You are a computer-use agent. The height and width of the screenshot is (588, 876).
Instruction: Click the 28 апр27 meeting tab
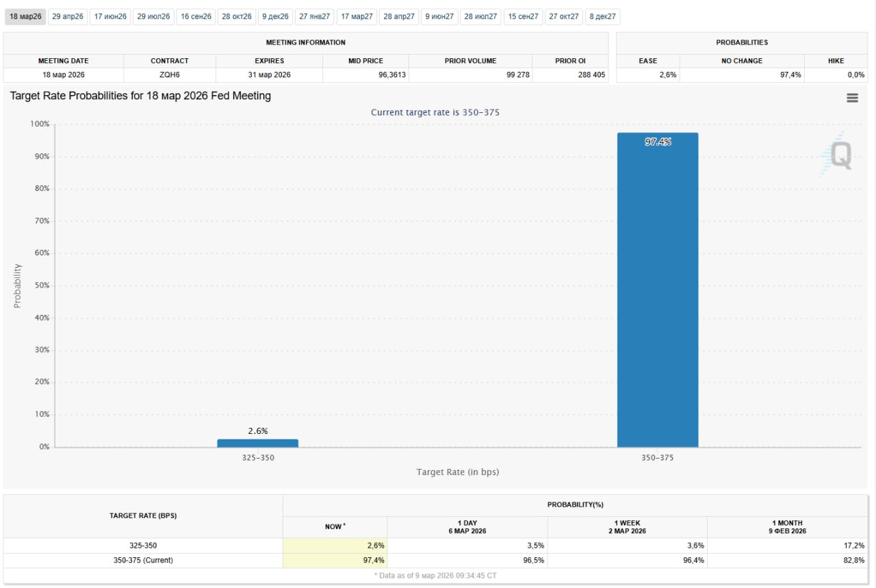point(399,16)
